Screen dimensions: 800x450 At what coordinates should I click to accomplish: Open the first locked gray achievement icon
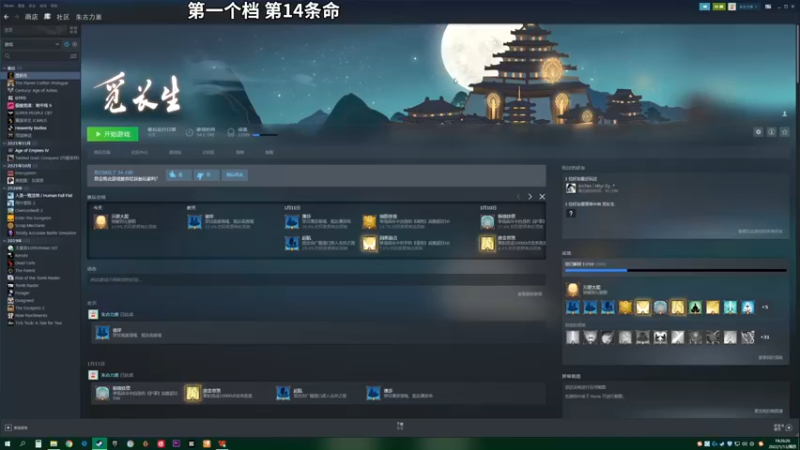(x=572, y=337)
